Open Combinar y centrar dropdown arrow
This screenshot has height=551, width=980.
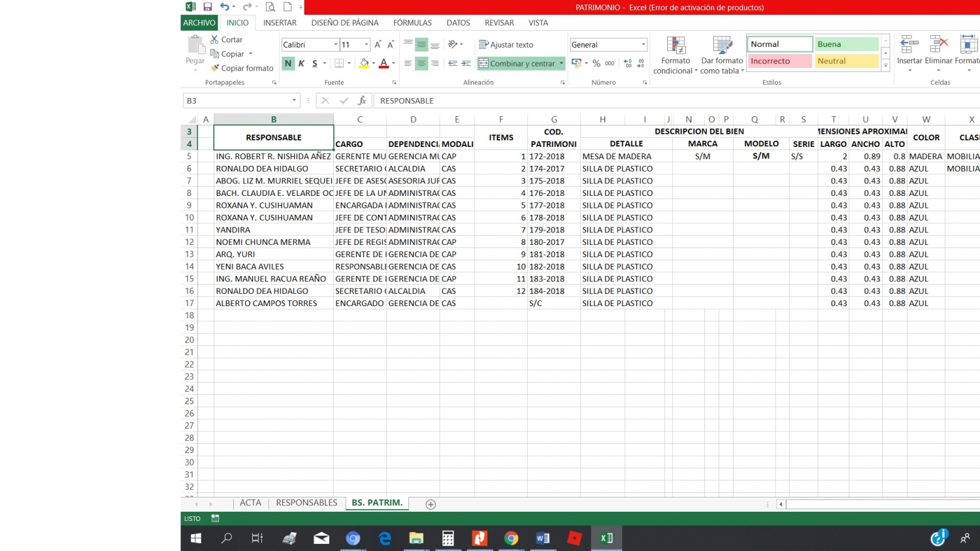tap(561, 63)
